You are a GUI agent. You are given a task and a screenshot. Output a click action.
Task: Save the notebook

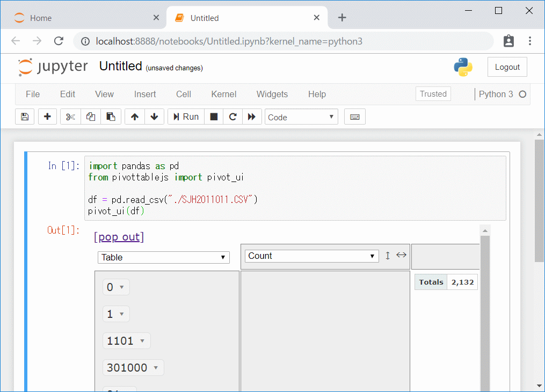coord(24,117)
